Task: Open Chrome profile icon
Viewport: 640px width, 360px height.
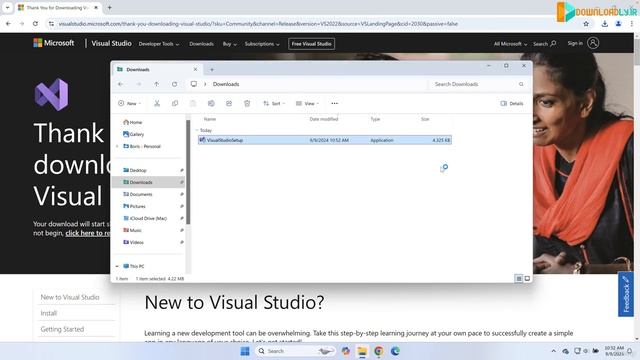Action: (618, 24)
